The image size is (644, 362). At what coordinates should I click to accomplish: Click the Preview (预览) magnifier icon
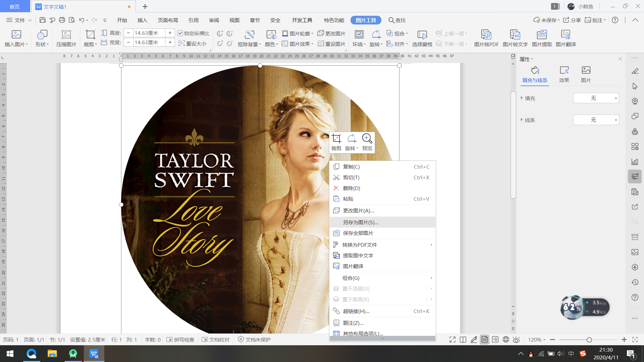[x=367, y=139]
